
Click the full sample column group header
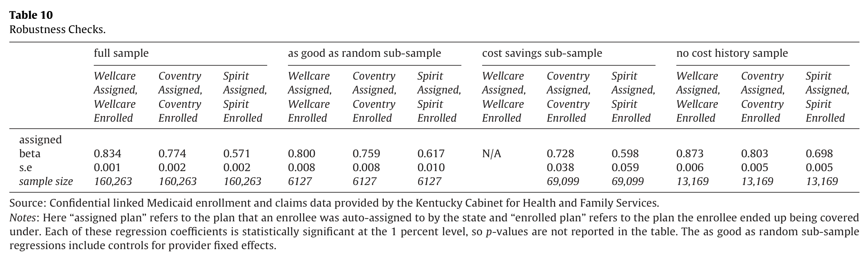[121, 53]
